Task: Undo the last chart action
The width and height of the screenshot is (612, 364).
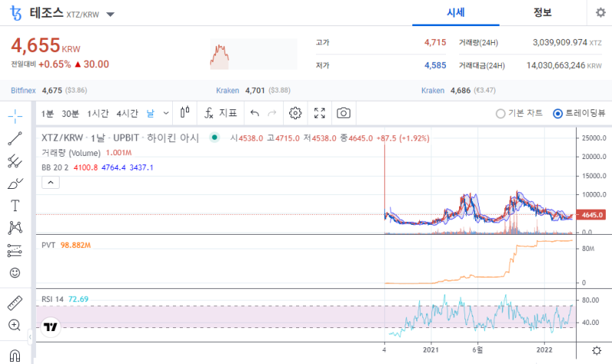Action: 255,113
